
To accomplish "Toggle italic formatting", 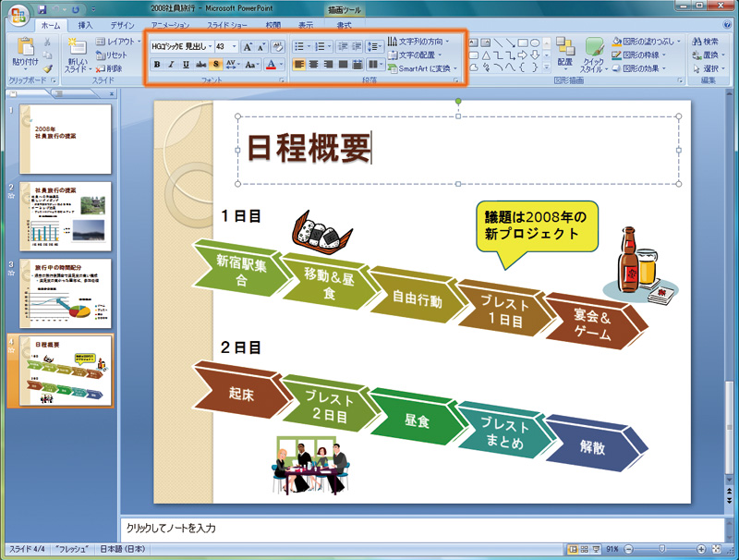I will click(171, 64).
